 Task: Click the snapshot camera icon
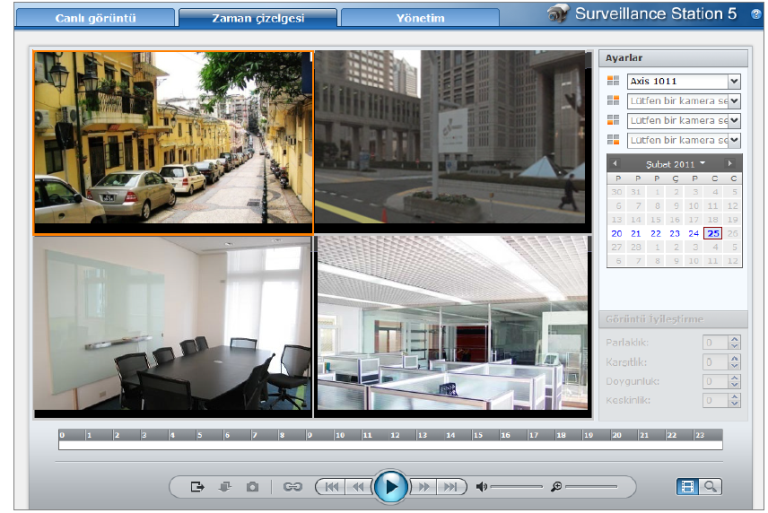253,487
